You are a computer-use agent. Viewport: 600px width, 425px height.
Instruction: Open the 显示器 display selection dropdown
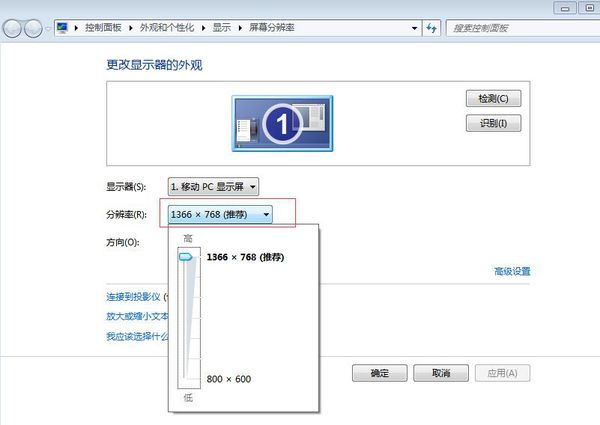pyautogui.click(x=214, y=187)
